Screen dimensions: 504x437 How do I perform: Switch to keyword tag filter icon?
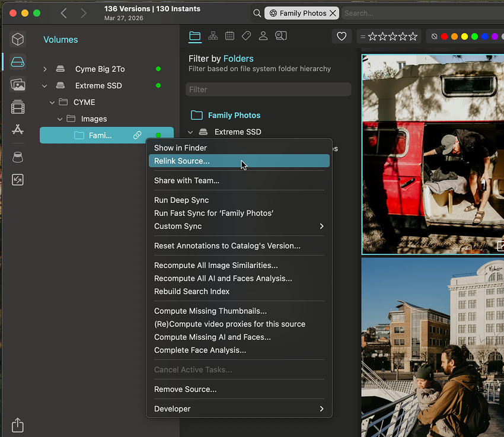tap(246, 36)
